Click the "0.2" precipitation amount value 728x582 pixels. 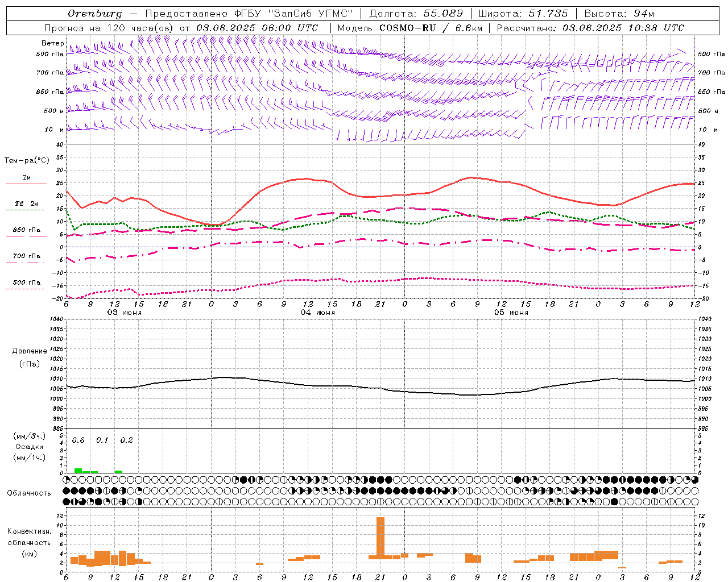click(126, 440)
